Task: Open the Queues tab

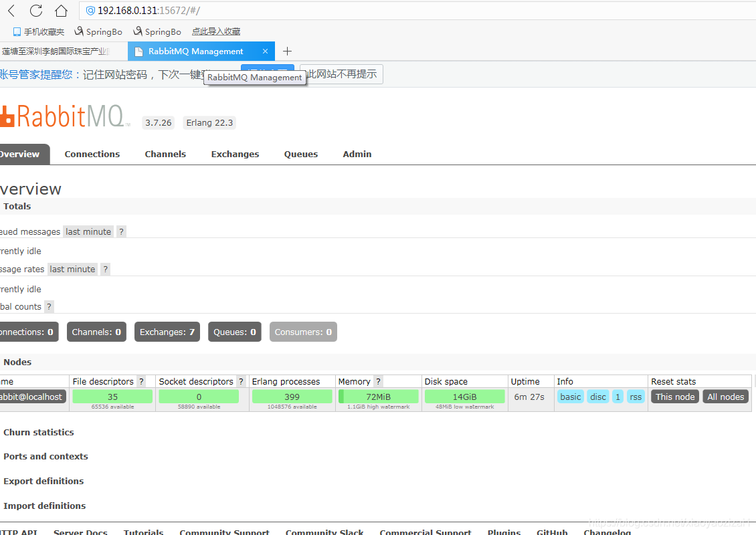Action: pyautogui.click(x=301, y=154)
